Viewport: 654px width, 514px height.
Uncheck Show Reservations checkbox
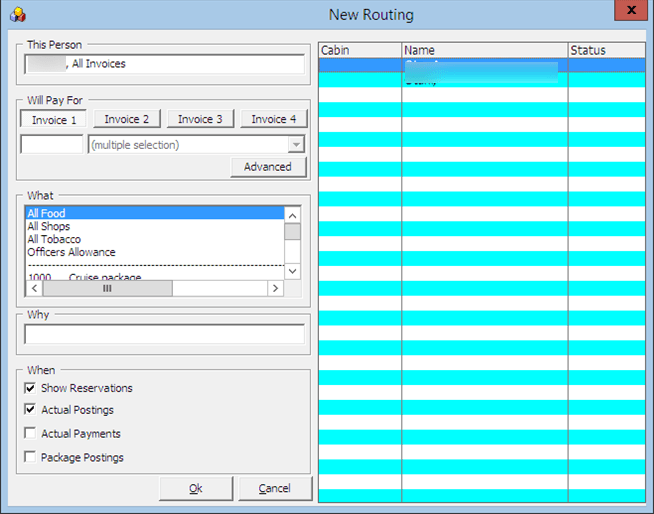tap(30, 388)
